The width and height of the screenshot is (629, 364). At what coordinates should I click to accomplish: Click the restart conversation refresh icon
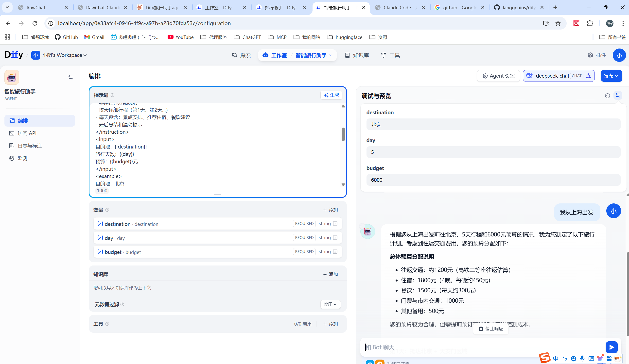point(607,96)
